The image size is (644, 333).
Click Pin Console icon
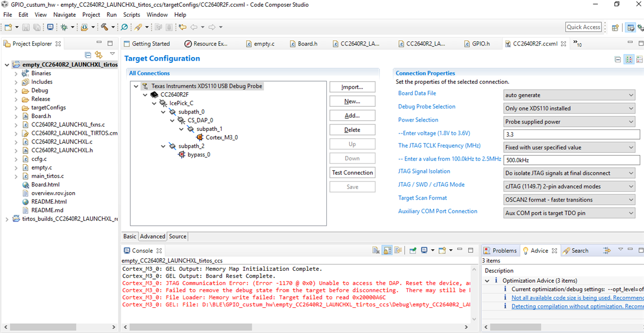[x=413, y=251]
